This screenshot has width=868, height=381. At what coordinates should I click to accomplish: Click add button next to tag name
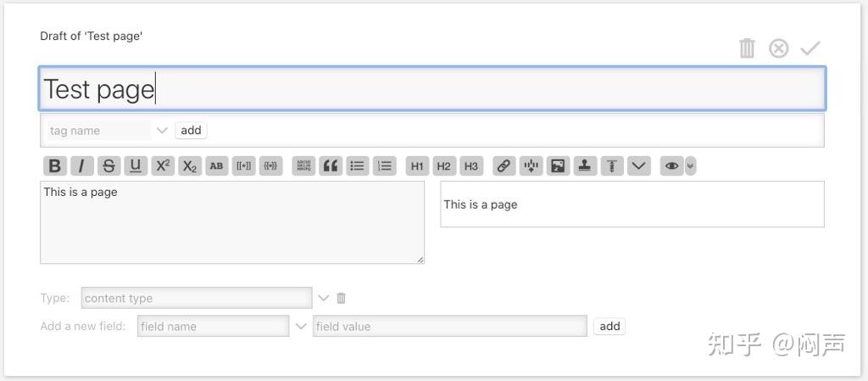pyautogui.click(x=191, y=130)
